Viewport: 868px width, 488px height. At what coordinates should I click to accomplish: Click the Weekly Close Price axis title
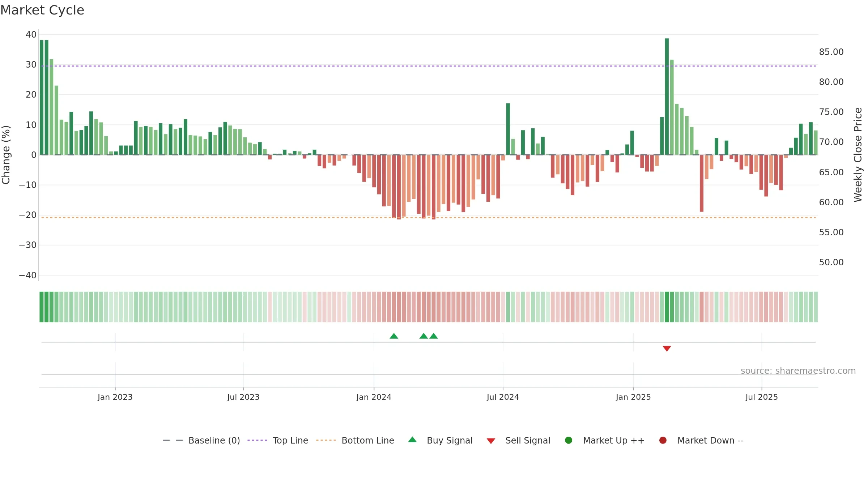coord(858,155)
